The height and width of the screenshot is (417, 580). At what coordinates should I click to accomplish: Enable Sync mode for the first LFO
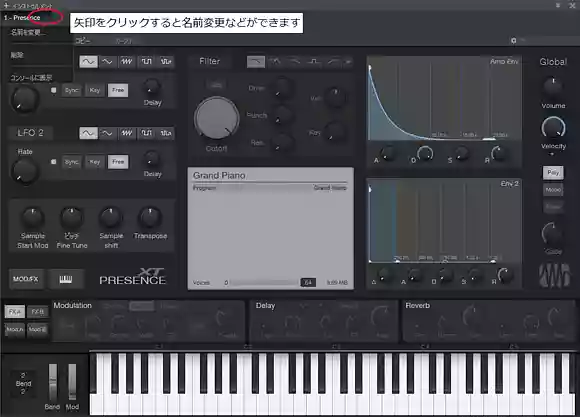(x=71, y=90)
